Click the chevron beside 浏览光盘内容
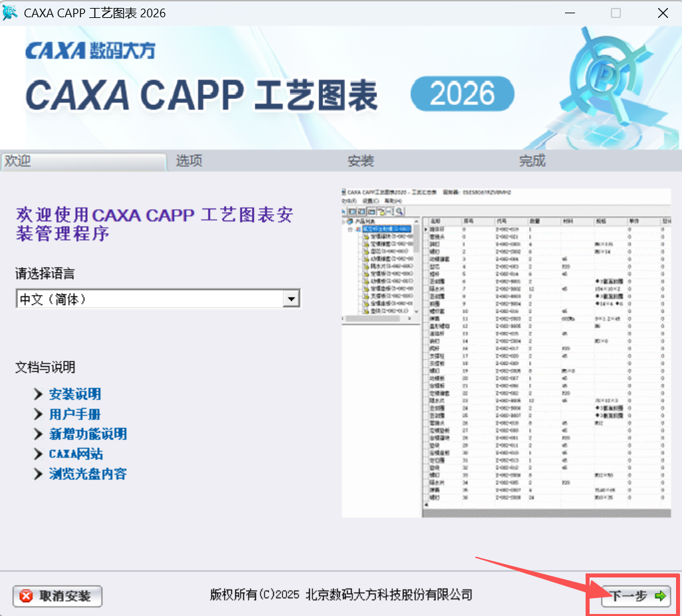This screenshot has height=616, width=682. (39, 474)
